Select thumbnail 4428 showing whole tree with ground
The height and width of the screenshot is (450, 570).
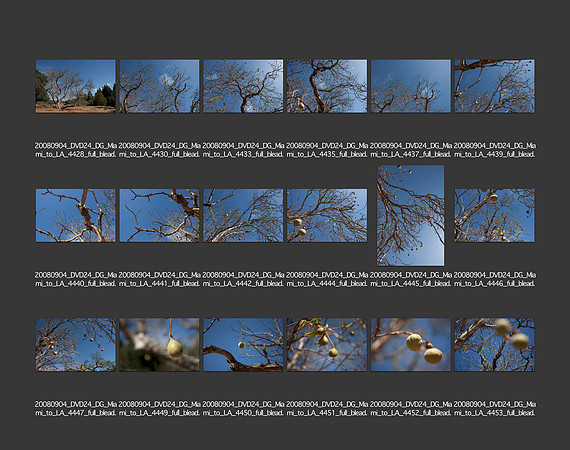pos(76,86)
